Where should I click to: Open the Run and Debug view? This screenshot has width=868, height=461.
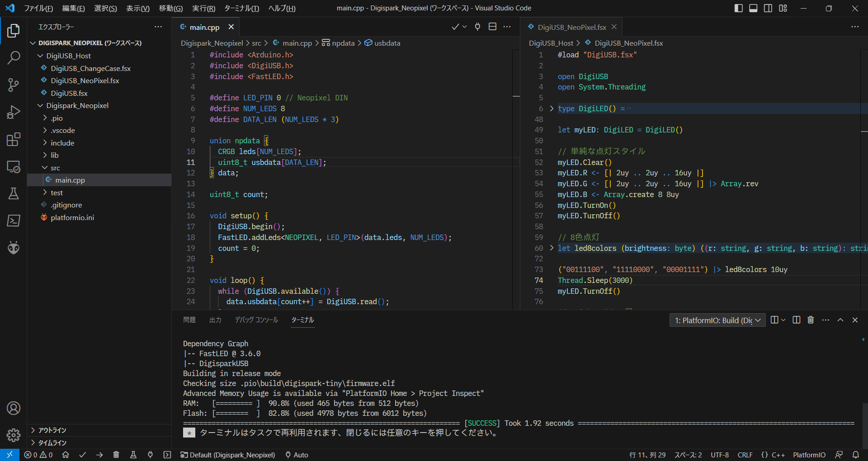[x=14, y=112]
